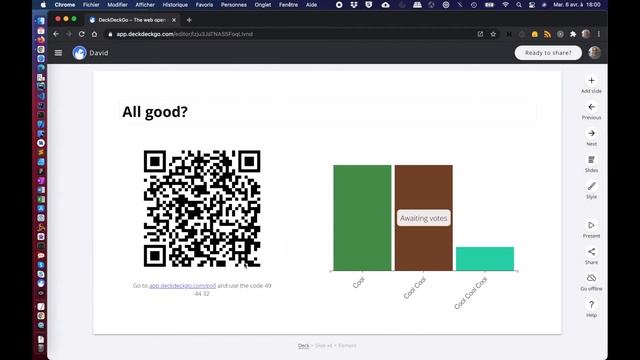The width and height of the screenshot is (640, 360).
Task: Reload the page in Chrome
Action: (x=82, y=34)
